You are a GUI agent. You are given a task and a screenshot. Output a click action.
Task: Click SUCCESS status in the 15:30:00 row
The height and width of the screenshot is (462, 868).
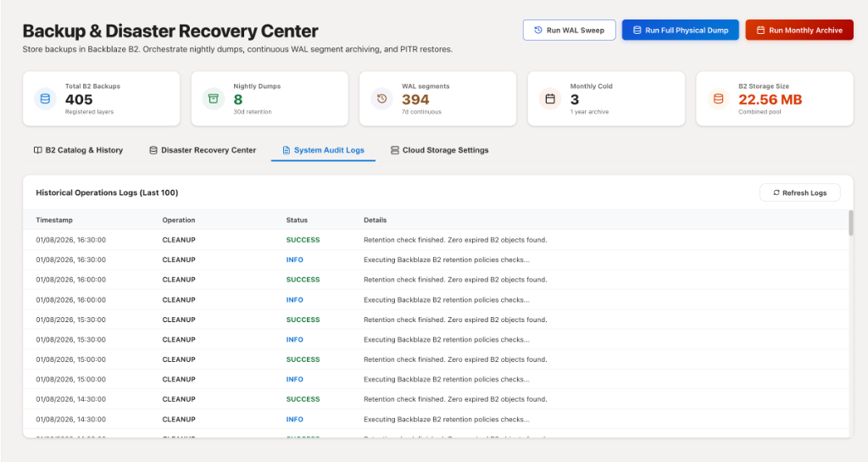(x=303, y=320)
